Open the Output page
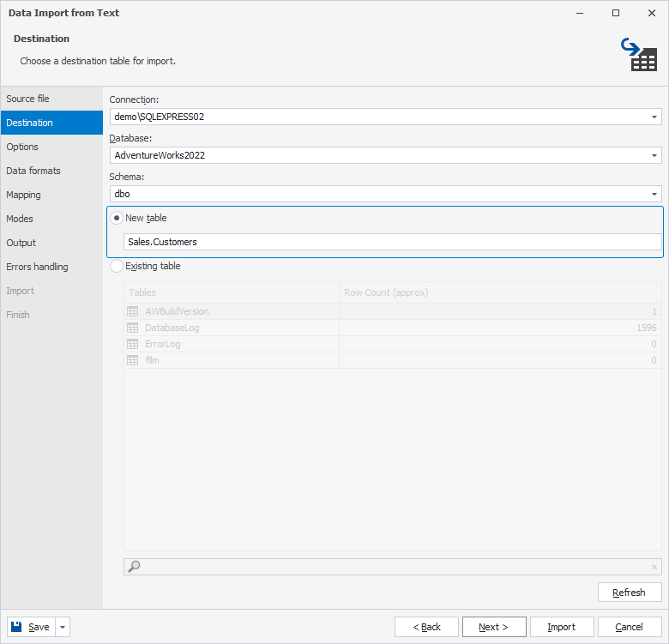This screenshot has width=669, height=644. [x=51, y=243]
